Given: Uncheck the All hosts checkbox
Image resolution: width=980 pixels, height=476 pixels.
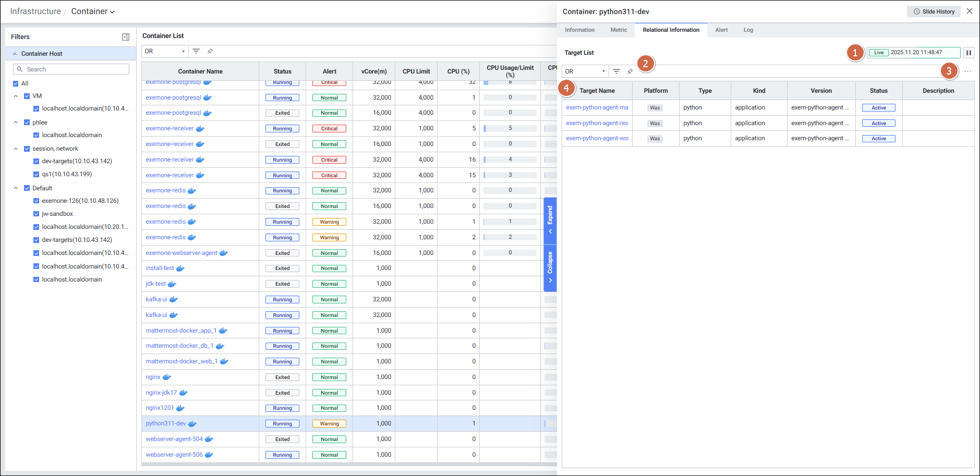Looking at the screenshot, I should pos(16,83).
